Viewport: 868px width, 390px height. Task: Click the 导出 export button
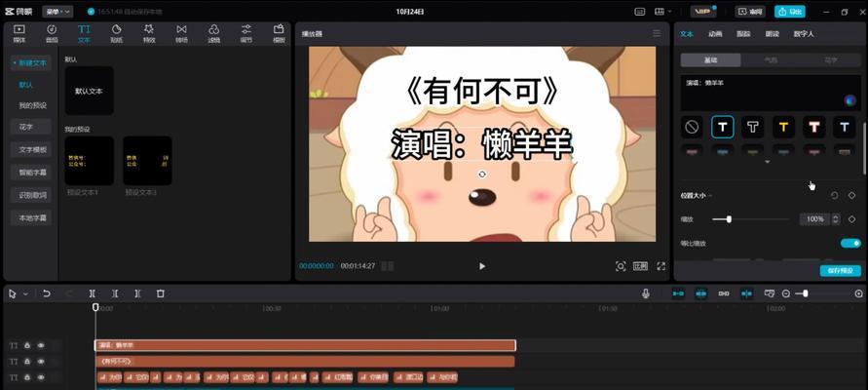[x=789, y=11]
